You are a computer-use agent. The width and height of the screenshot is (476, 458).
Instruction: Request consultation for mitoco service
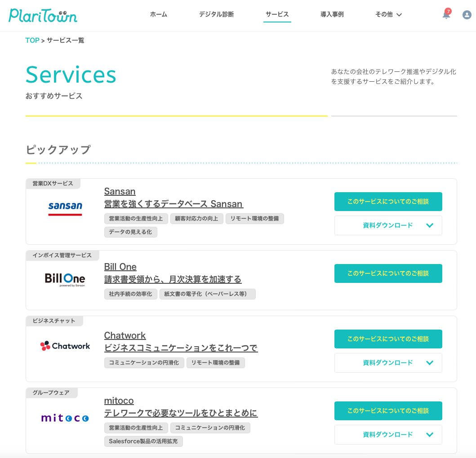click(x=388, y=411)
